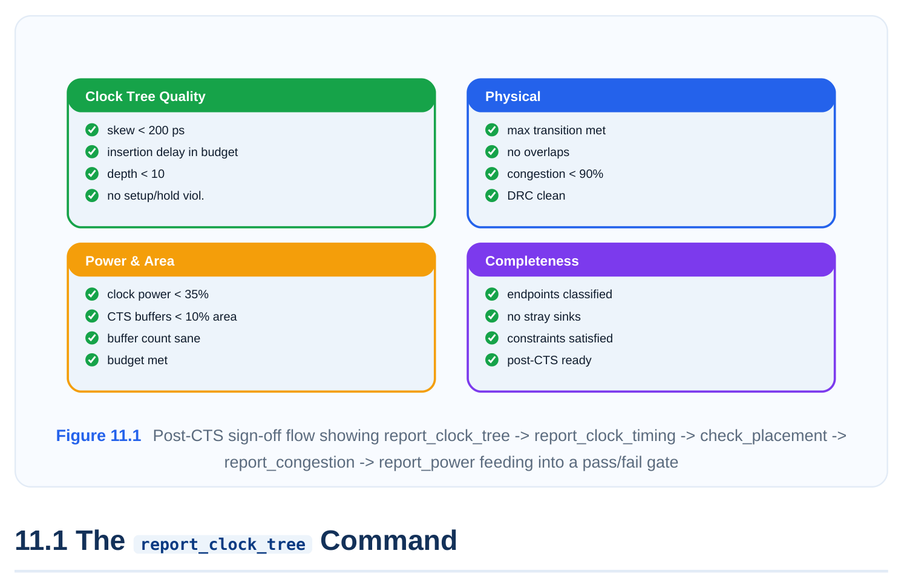The image size is (904, 588).
Task: Select the checkmark next to post-CTS ready
Action: 492,360
